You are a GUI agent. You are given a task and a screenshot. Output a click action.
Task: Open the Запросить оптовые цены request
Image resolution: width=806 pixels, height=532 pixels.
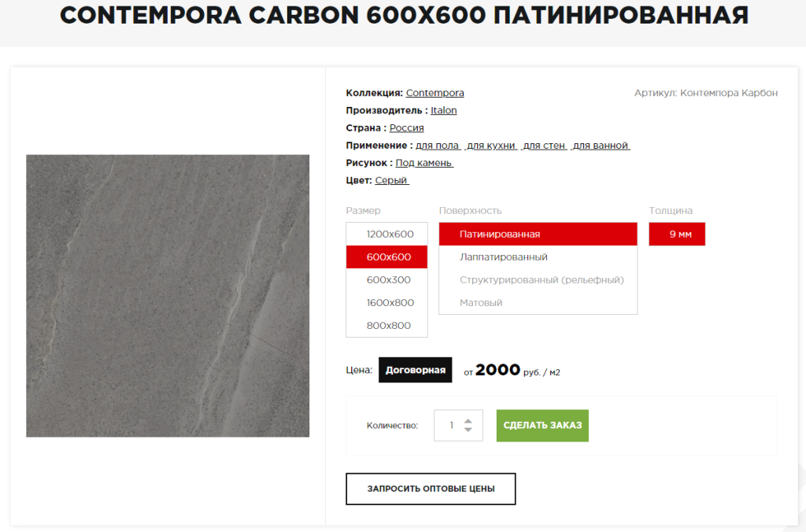(x=431, y=489)
